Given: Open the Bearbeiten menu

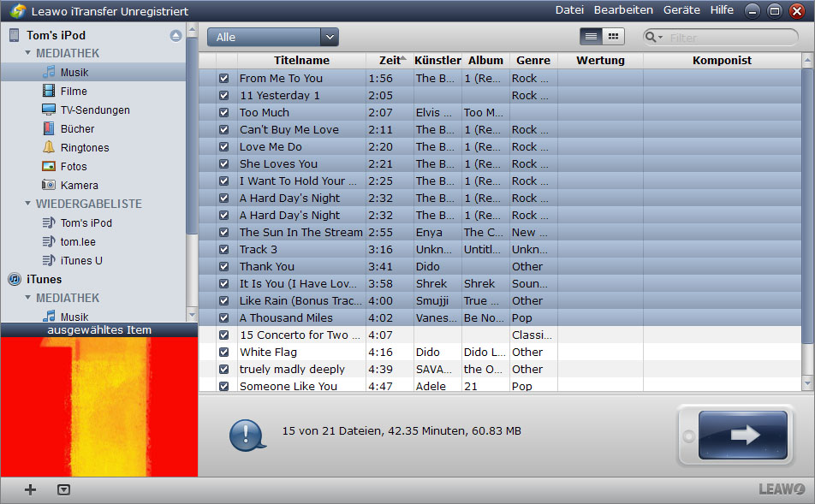Looking at the screenshot, I should (623, 10).
